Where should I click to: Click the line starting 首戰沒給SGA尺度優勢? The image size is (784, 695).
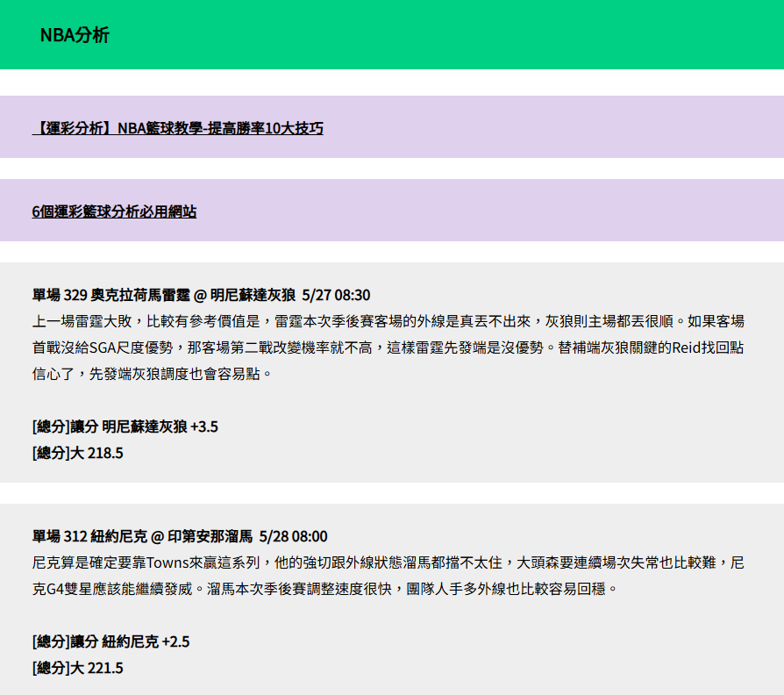click(388, 347)
